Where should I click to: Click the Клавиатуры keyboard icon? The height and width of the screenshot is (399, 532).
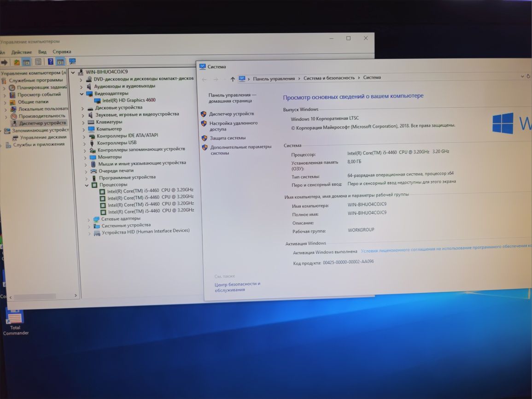pos(91,122)
